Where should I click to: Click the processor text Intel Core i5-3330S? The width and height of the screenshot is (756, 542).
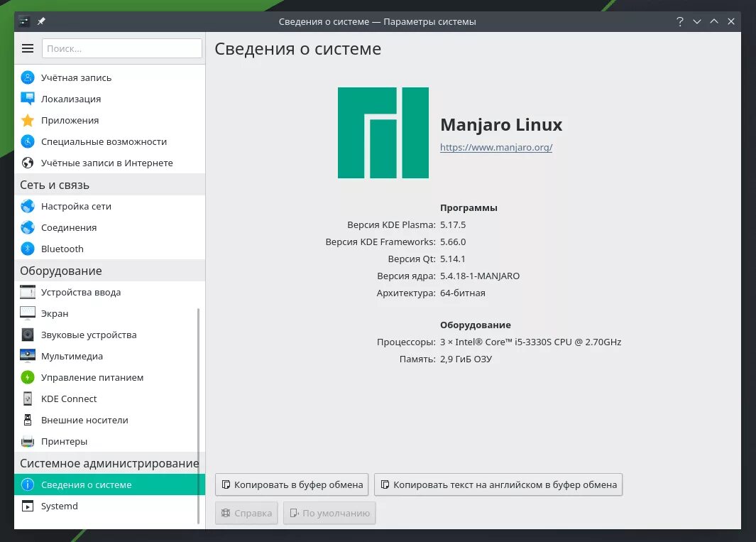tap(530, 342)
